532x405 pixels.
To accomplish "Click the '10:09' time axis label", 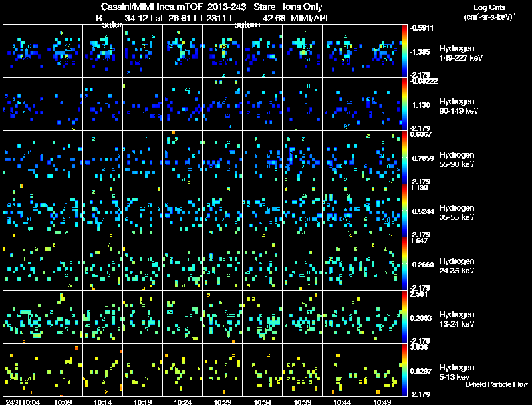I will click(63, 402).
